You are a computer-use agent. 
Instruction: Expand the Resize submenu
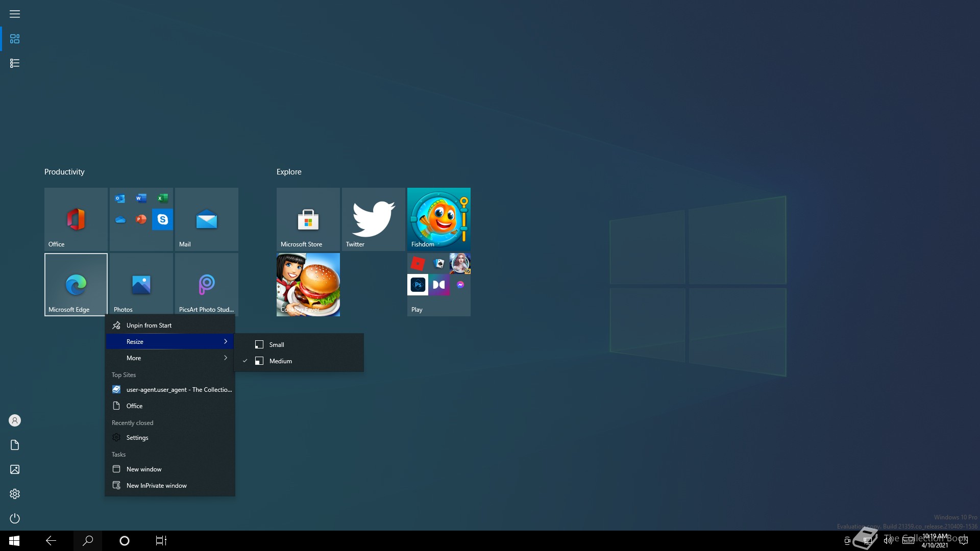click(x=170, y=342)
